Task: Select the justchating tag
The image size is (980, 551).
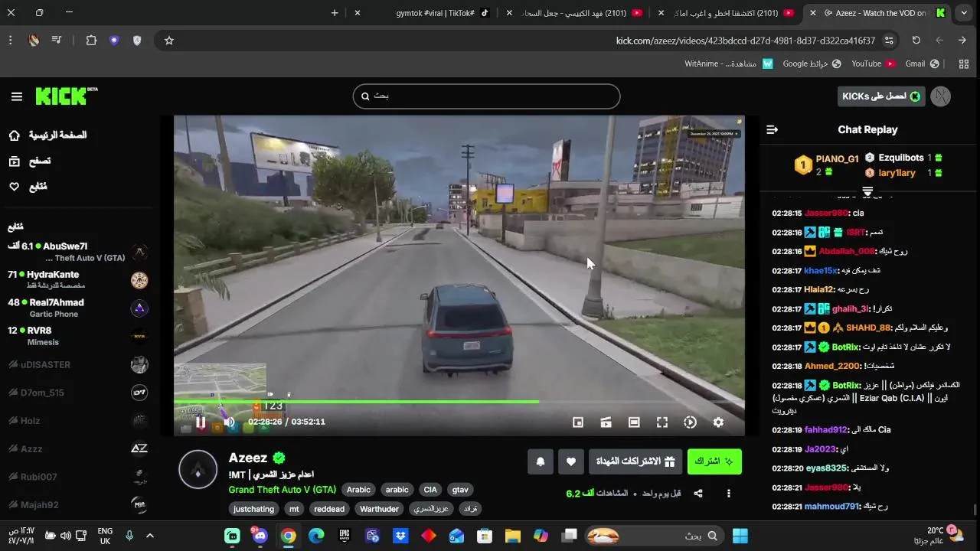Action: click(x=253, y=509)
